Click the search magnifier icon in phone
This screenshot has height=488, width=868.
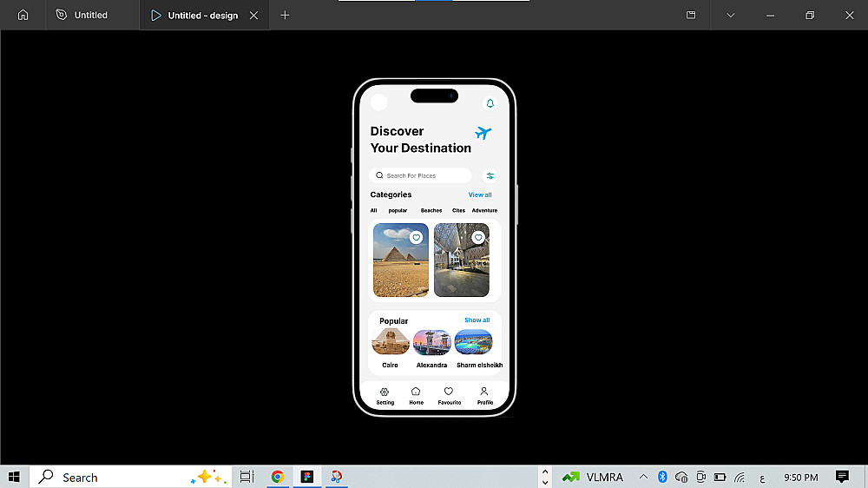pos(379,175)
